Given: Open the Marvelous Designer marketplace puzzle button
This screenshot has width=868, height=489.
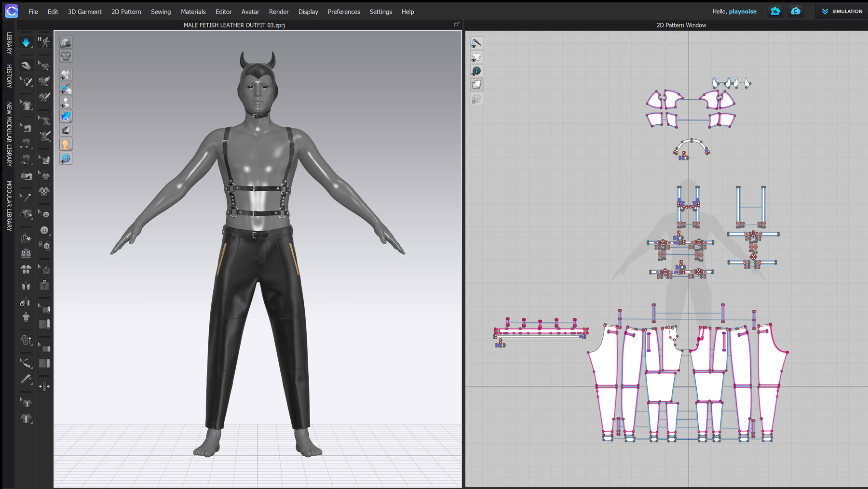Looking at the screenshot, I should pyautogui.click(x=775, y=11).
